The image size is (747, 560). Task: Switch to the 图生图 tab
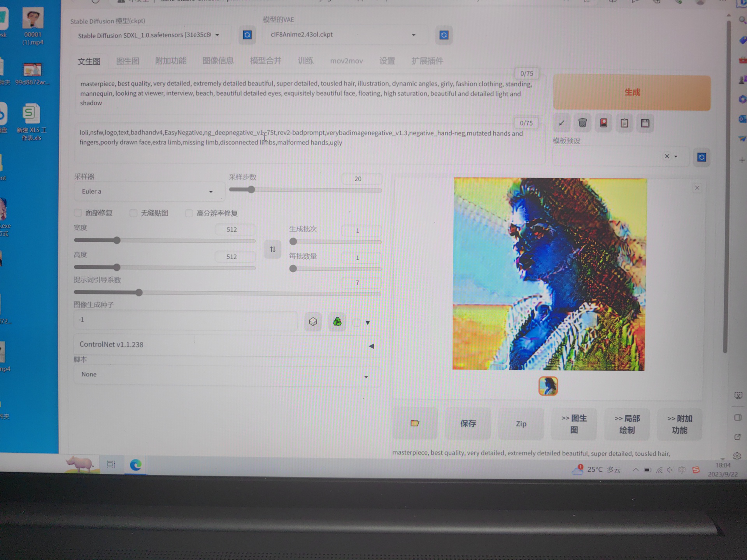(128, 61)
